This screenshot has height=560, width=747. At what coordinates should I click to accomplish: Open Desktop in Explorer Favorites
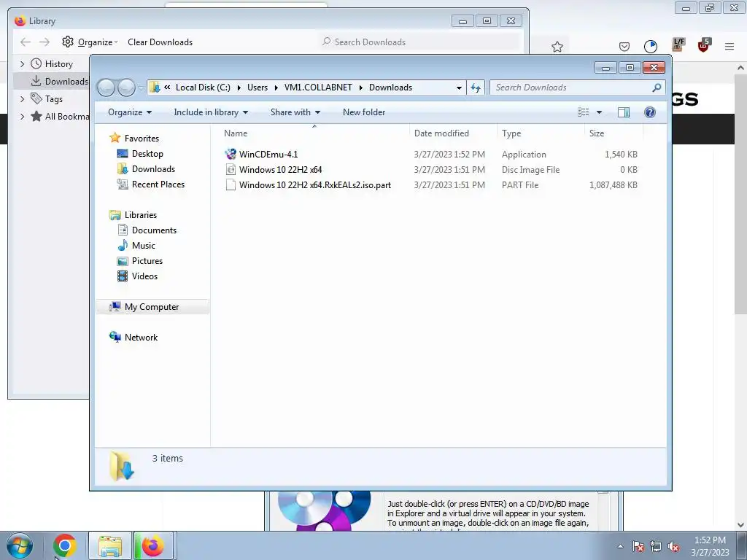(147, 154)
